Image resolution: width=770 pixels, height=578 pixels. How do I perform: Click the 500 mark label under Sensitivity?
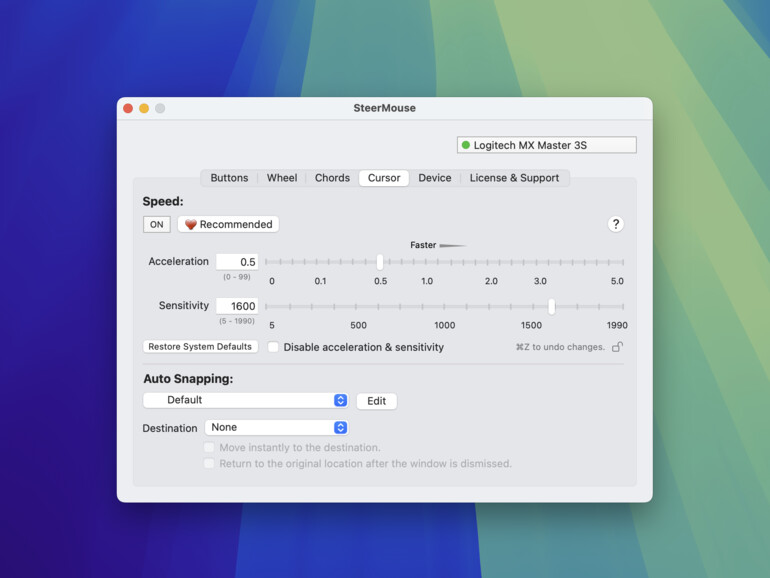(358, 325)
